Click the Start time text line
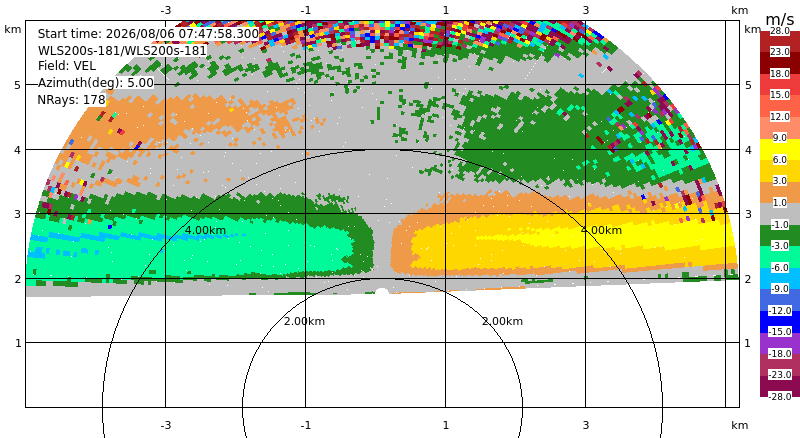Screen dimensions: 800x438 tap(148, 34)
